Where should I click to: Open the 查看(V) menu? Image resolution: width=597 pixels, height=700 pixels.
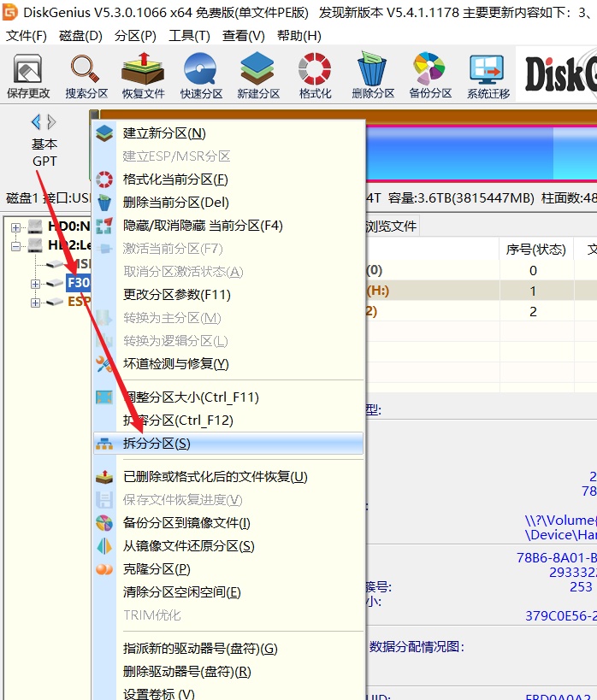coord(244,35)
